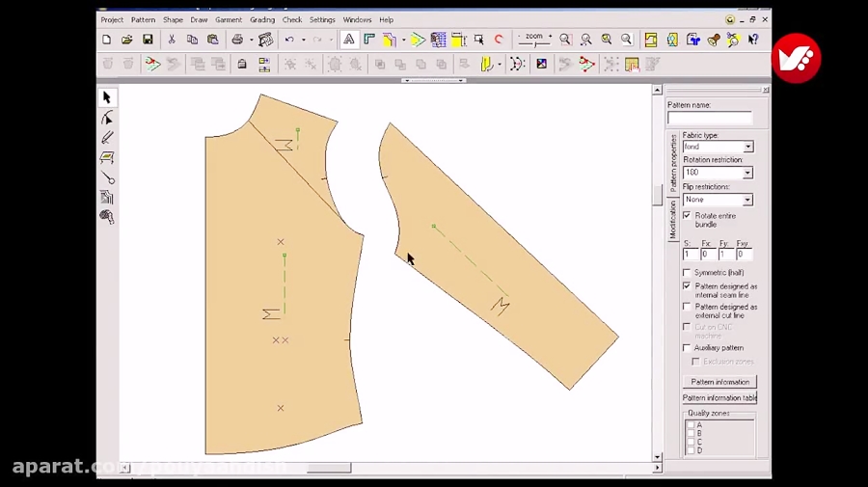Open dropdown beside yellow piece icon in second toolbar
Image resolution: width=868 pixels, height=487 pixels.
500,65
